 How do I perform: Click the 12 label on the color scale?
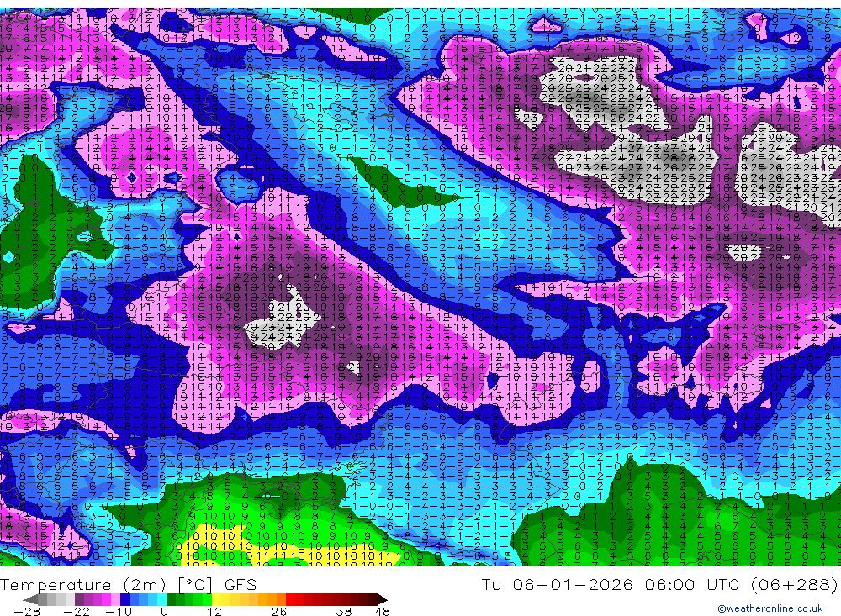pyautogui.click(x=214, y=612)
